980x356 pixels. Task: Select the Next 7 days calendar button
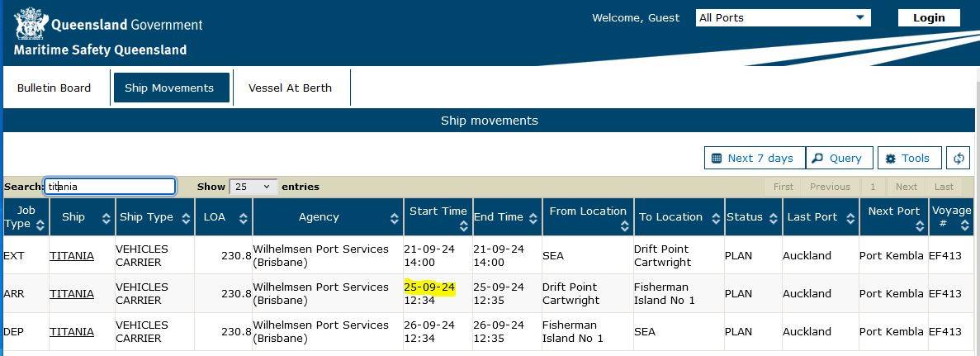tap(755, 159)
